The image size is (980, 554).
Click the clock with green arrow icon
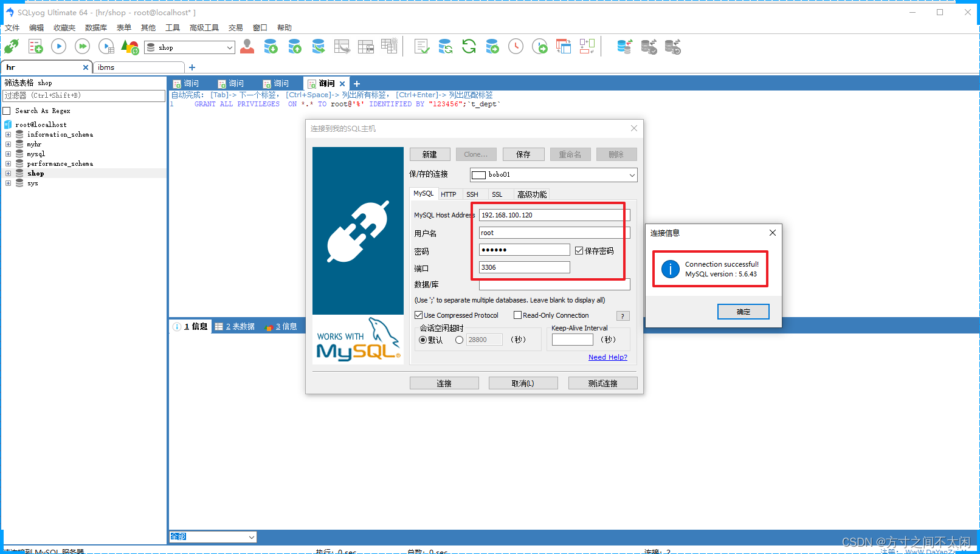[x=540, y=47]
